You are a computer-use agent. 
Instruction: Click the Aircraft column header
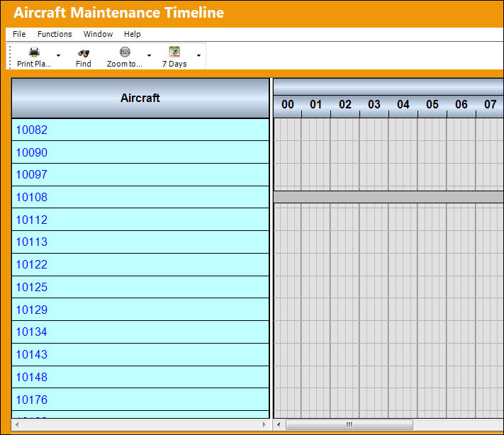point(140,98)
